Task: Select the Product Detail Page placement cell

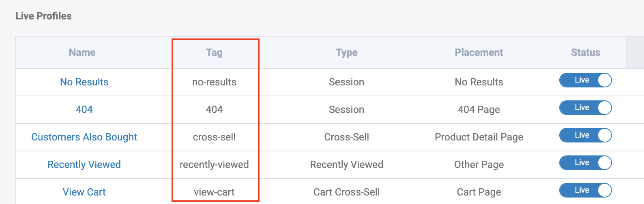Action: (x=479, y=137)
